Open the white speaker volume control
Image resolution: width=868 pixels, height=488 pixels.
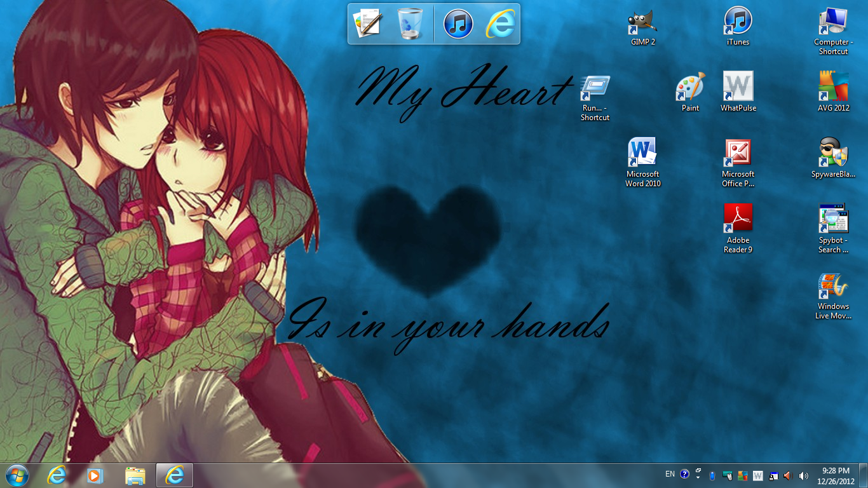(803, 475)
